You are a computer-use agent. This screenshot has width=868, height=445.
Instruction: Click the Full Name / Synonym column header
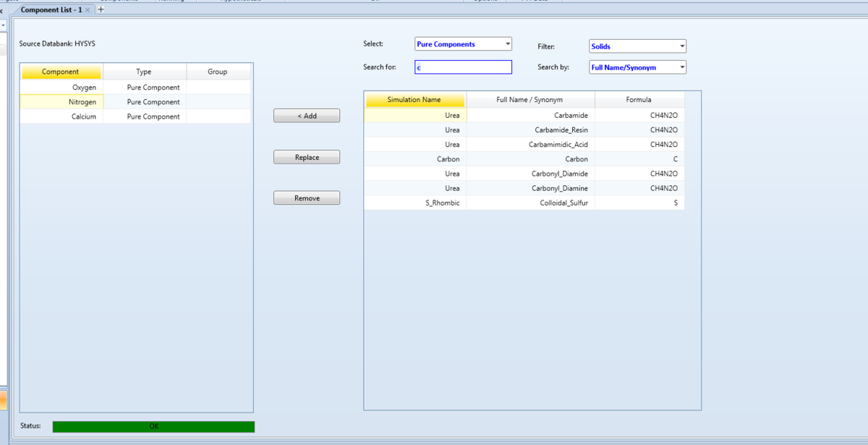tap(529, 100)
